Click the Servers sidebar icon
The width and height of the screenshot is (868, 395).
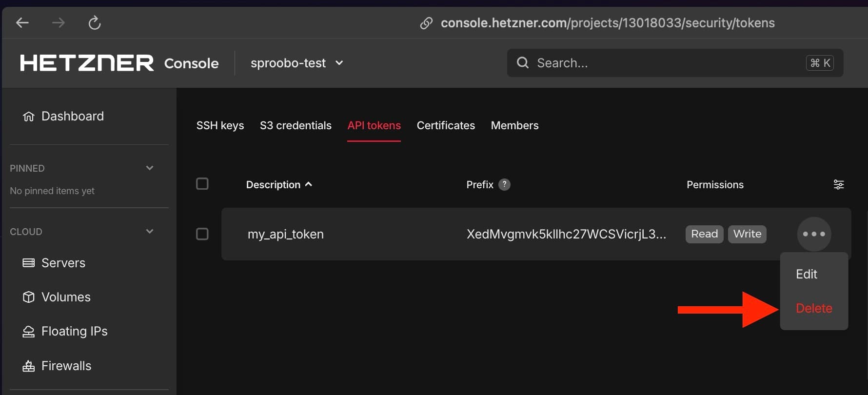click(29, 263)
